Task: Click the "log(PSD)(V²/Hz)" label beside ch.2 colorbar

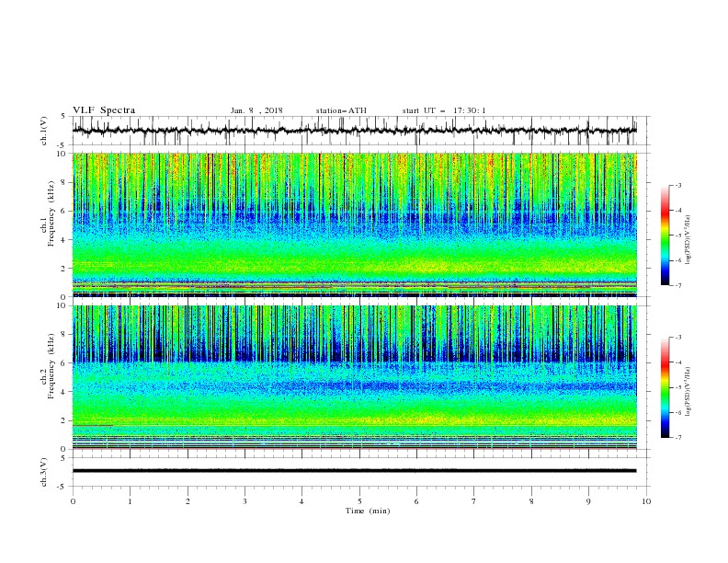Action: pyautogui.click(x=688, y=391)
